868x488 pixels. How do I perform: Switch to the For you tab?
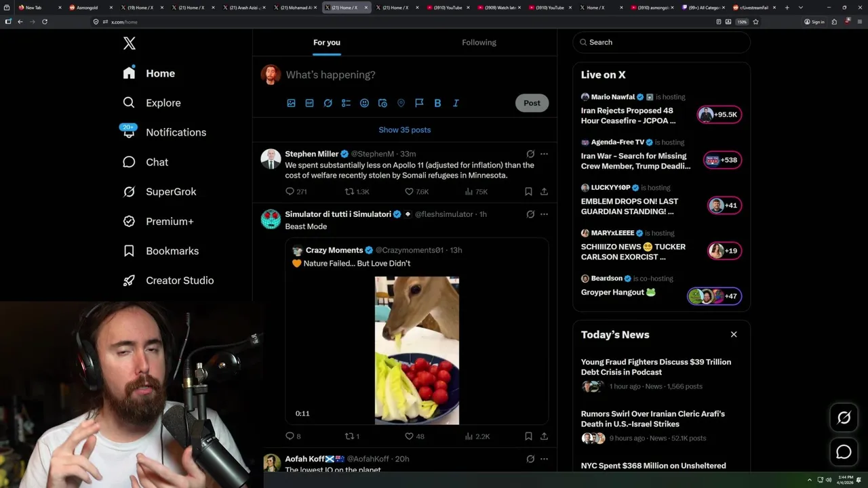(x=327, y=42)
